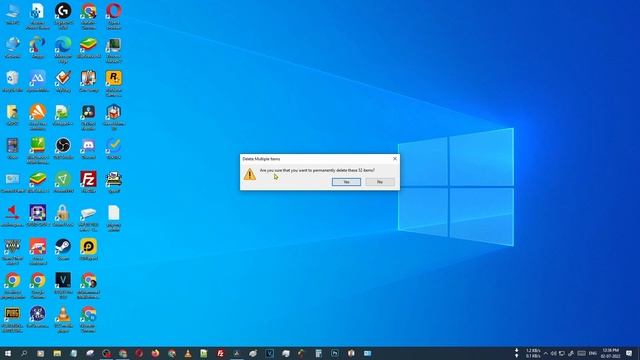Open Calculator from the taskbar
Image resolution: width=640 pixels, height=360 pixels.
[318, 353]
